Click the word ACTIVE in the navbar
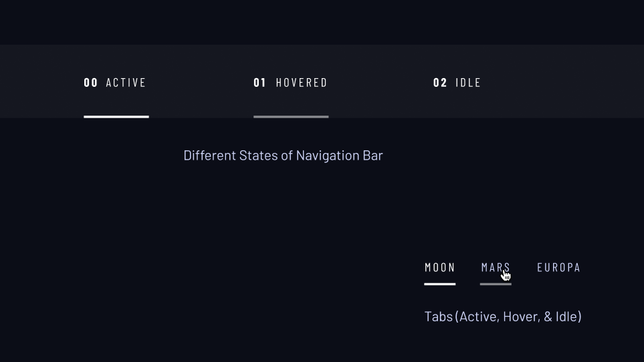Viewport: 644px width, 362px height. (126, 82)
